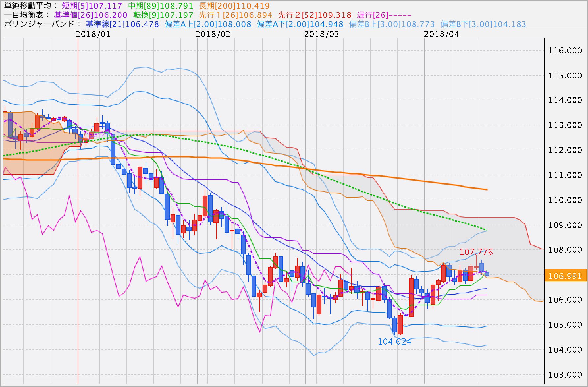The image size is (588, 387).
Task: Click the 109.000 price axis label
Action: (565, 225)
